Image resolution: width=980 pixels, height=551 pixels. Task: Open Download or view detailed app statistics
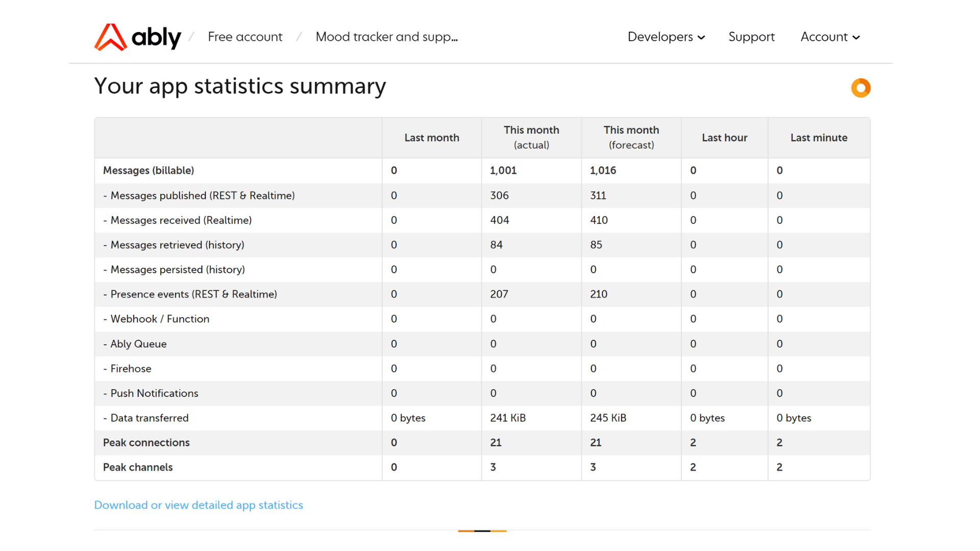[x=199, y=505]
